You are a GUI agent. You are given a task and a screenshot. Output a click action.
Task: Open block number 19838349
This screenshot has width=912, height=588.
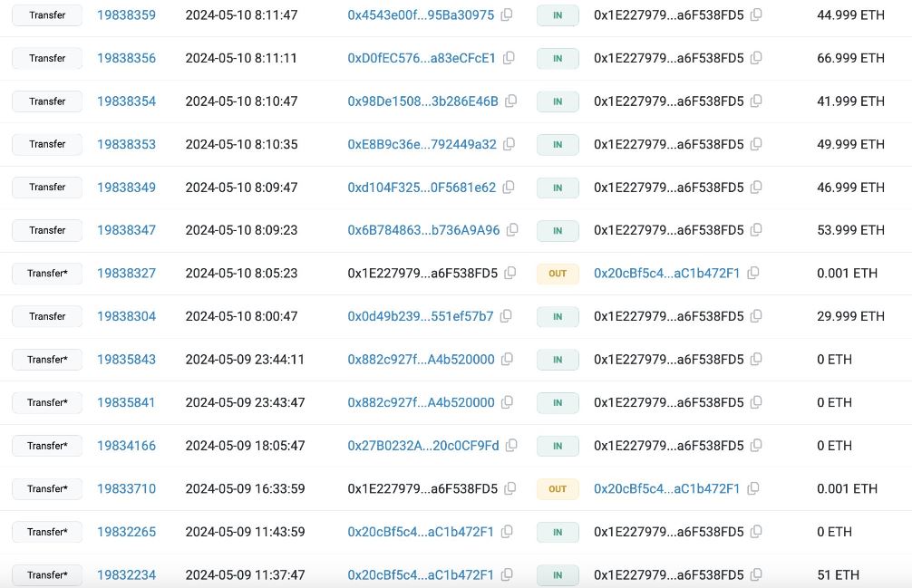click(x=126, y=187)
